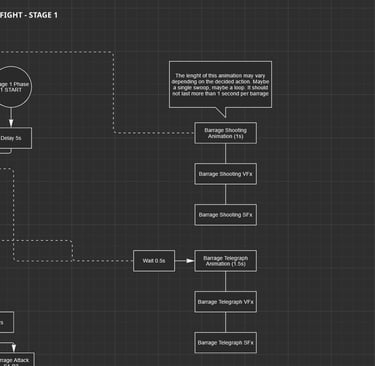Select the Barrage Telegraph Animation (1.5s) node
The height and width of the screenshot is (366, 375).
pyautogui.click(x=225, y=261)
